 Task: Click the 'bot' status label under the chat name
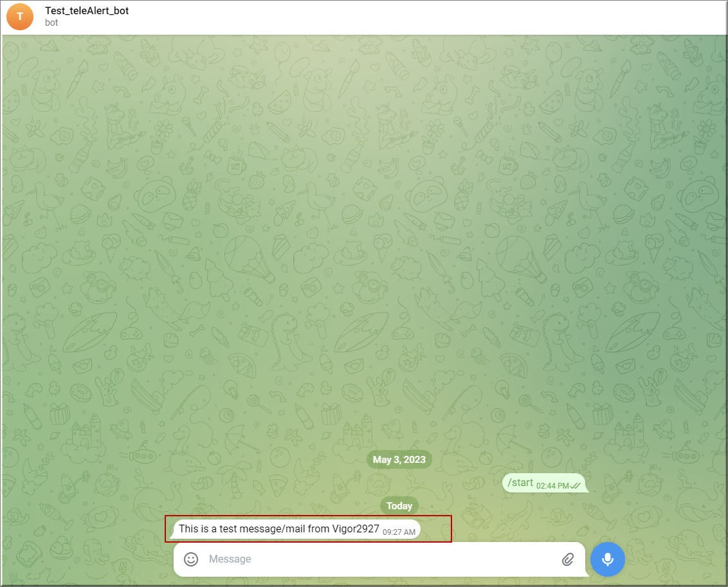(x=51, y=23)
